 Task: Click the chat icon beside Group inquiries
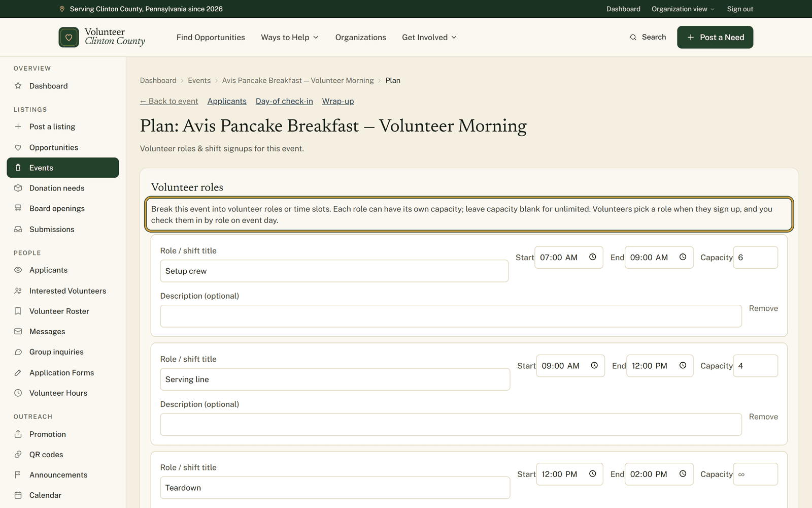[x=18, y=352]
